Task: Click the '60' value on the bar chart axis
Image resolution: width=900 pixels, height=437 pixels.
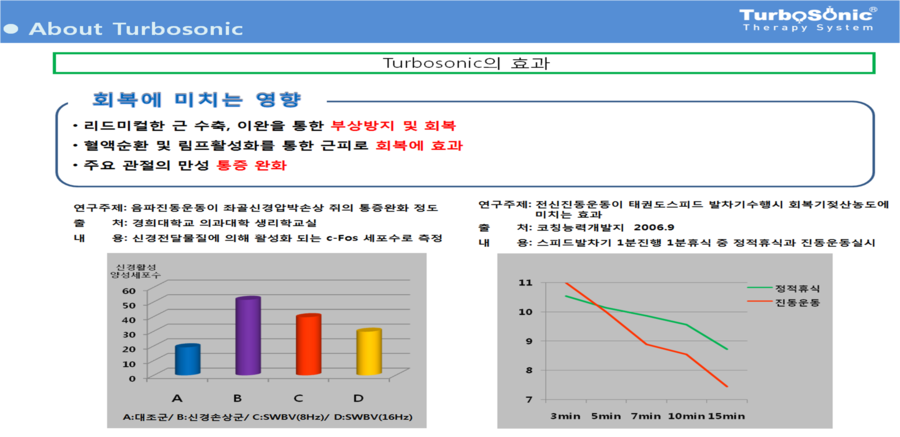Action: point(129,289)
